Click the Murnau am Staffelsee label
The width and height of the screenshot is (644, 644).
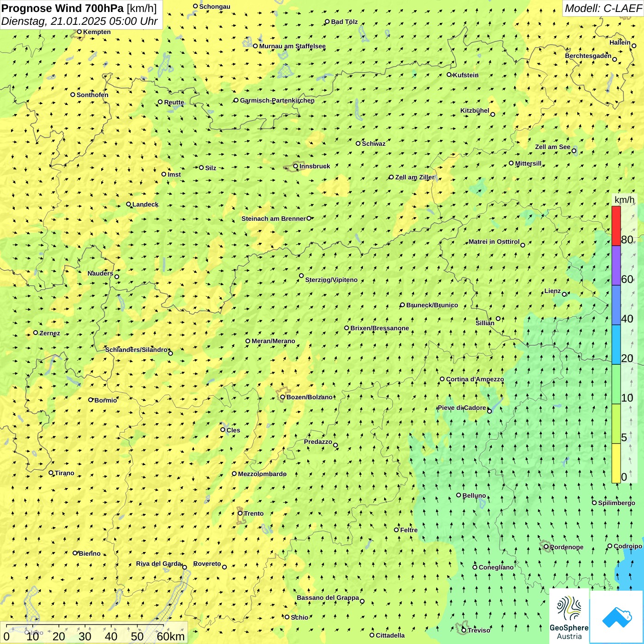(x=293, y=46)
